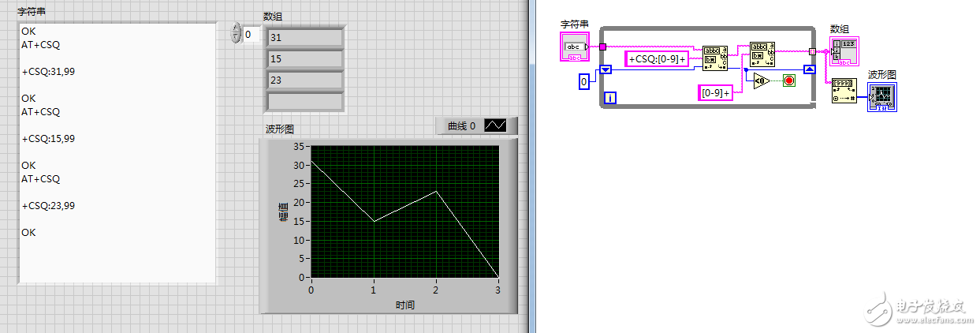
Task: Click the 幅值 y-axis label
Action: 283,211
